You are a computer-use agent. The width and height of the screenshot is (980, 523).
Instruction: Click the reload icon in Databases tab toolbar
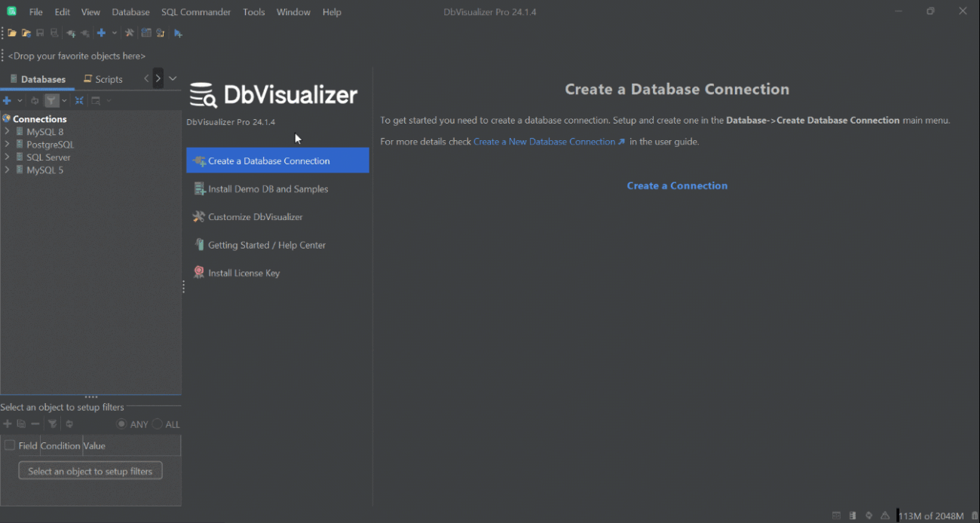tap(35, 100)
